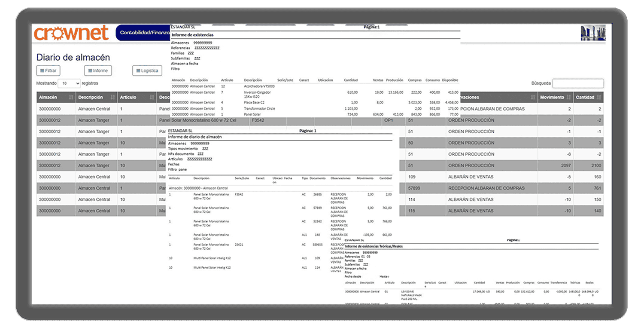Viewport: 644px width, 328px height.
Task: Click the city skyline image in header
Action: pos(592,33)
